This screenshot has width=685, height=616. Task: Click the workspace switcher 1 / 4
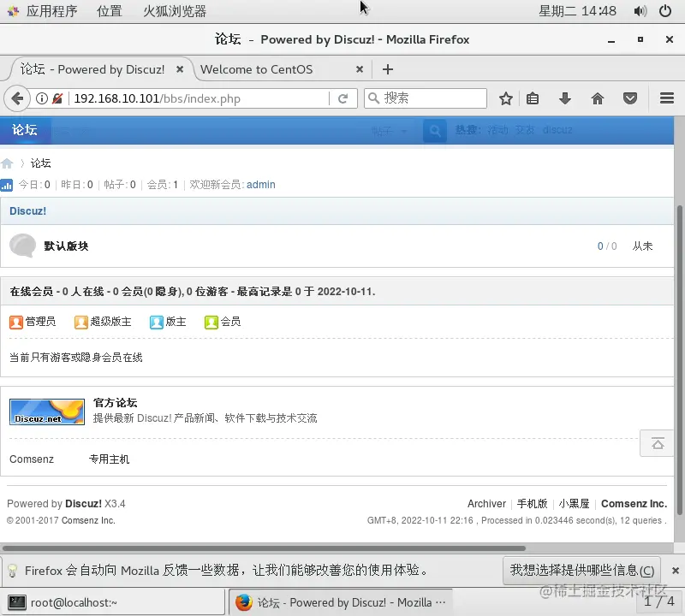click(x=658, y=601)
